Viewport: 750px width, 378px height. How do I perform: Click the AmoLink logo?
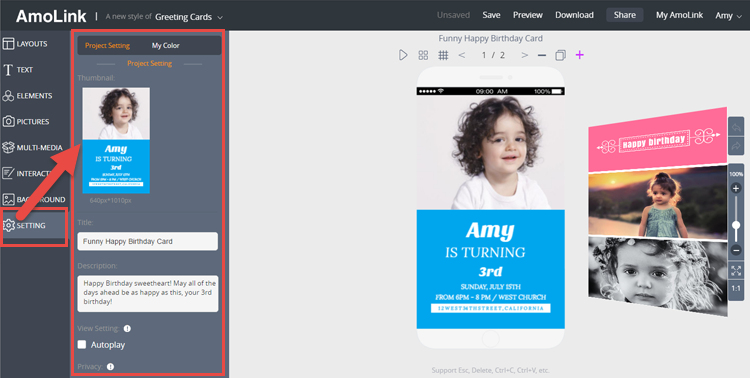tap(51, 16)
